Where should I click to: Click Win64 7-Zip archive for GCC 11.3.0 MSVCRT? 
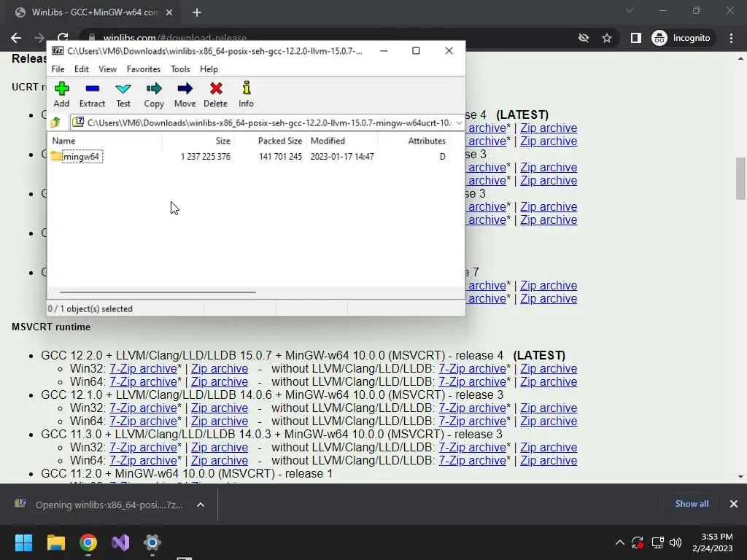click(144, 461)
